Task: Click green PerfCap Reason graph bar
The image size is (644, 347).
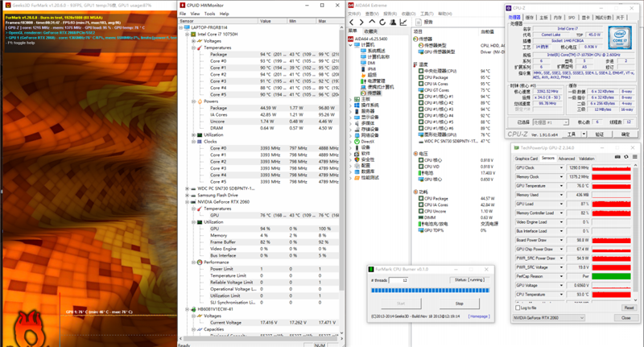Action: (611, 276)
